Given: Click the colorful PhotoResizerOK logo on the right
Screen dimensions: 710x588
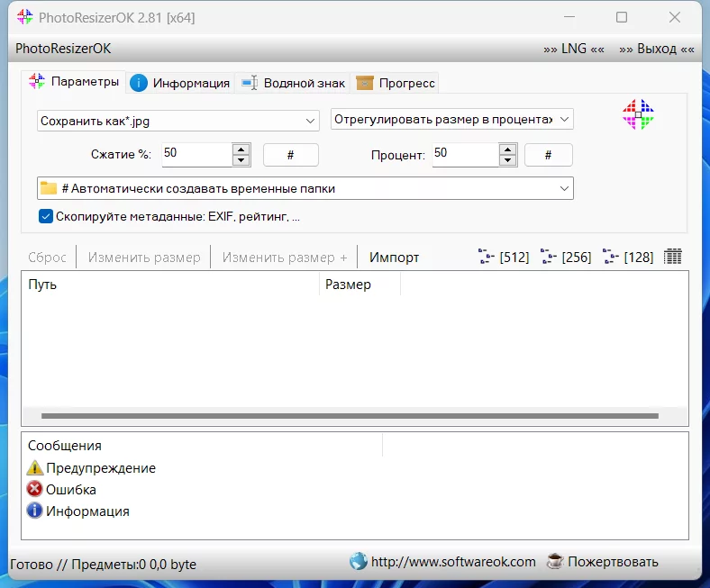Looking at the screenshot, I should 638,114.
